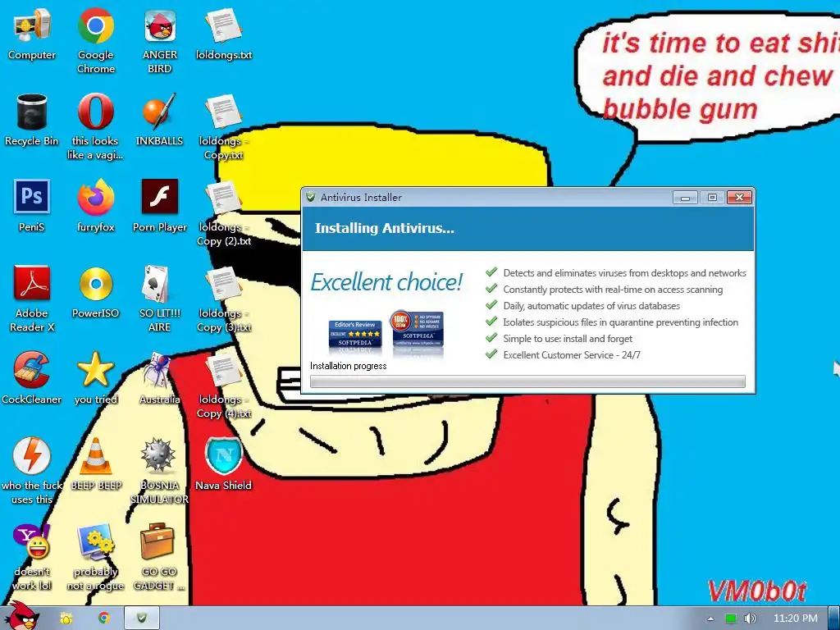Open the taskbar folder explorer icon
This screenshot has width=840, height=630.
(66, 619)
